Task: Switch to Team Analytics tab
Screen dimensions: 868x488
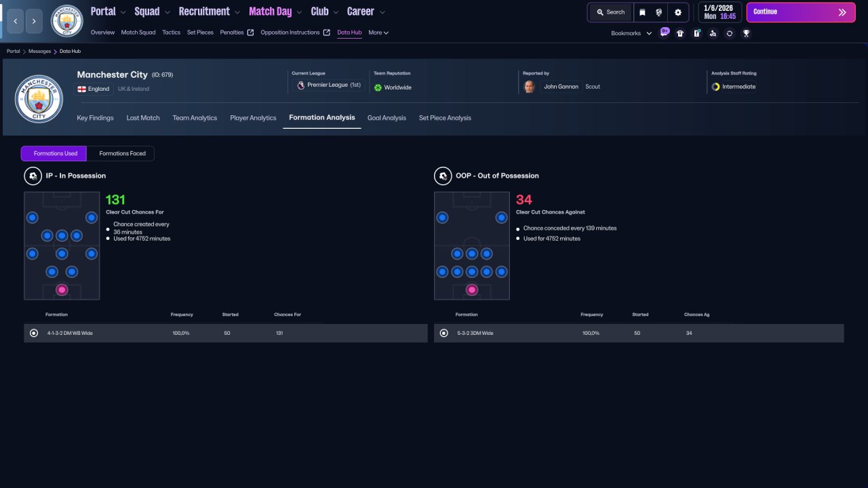Action: (195, 118)
